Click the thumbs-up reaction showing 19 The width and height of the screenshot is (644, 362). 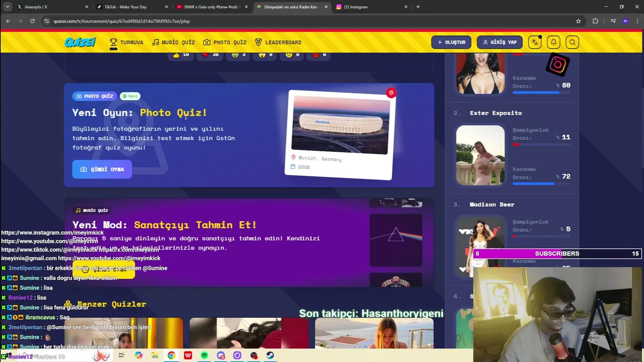(181, 54)
